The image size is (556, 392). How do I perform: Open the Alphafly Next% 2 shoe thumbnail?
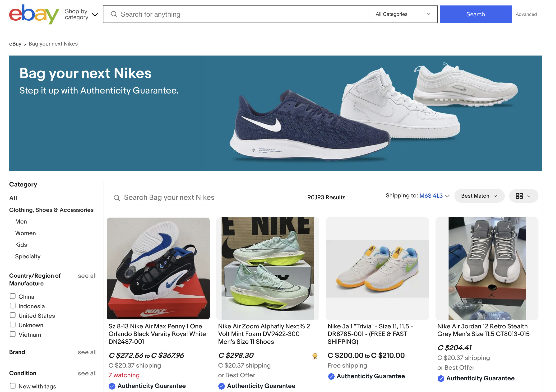(x=268, y=268)
